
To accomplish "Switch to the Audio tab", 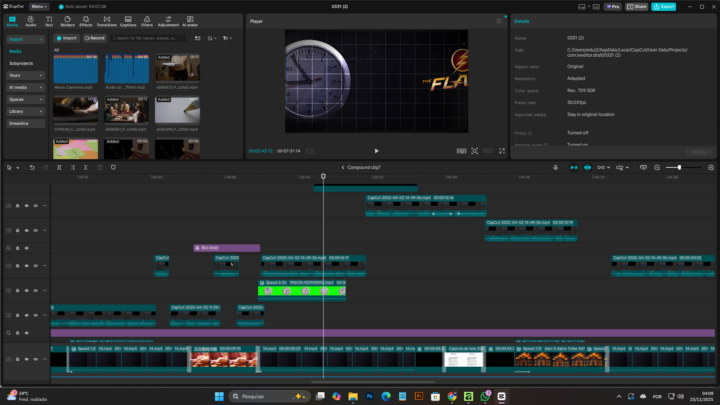I will point(30,21).
